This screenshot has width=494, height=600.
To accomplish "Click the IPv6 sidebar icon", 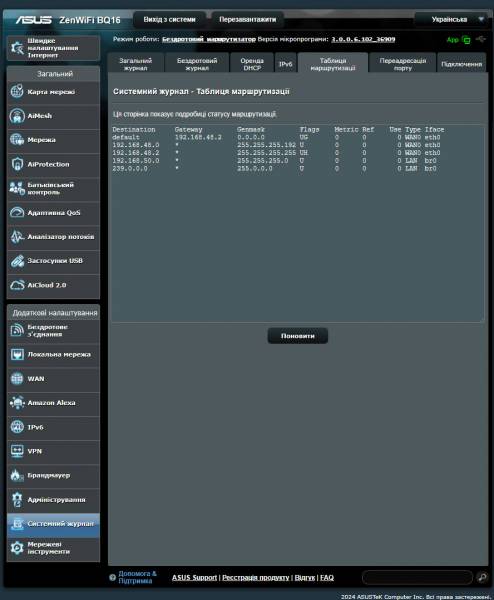I will [17, 427].
